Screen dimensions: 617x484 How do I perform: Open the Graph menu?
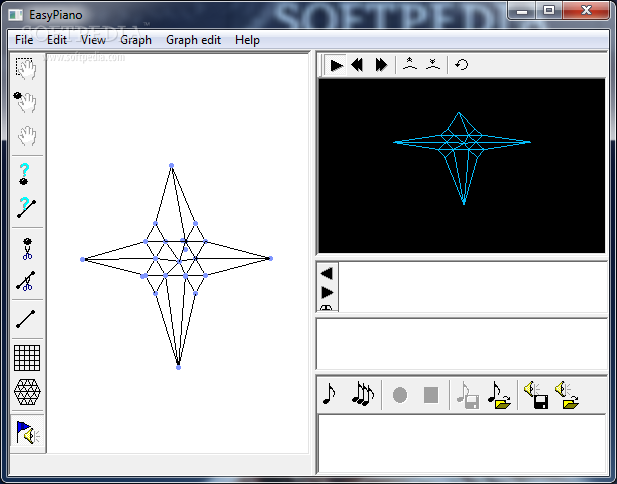tap(136, 40)
